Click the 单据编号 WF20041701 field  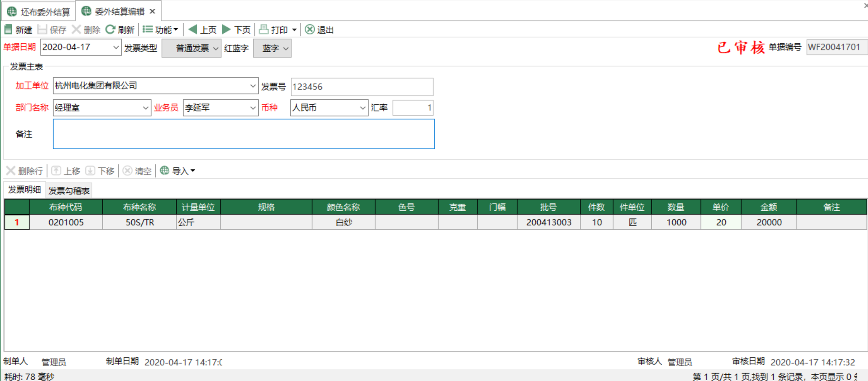(x=837, y=47)
